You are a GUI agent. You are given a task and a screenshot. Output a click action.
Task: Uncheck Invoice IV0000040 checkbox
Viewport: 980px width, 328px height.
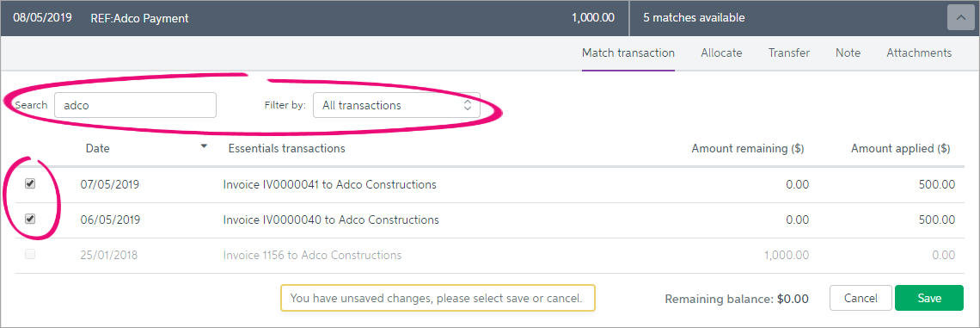(30, 219)
